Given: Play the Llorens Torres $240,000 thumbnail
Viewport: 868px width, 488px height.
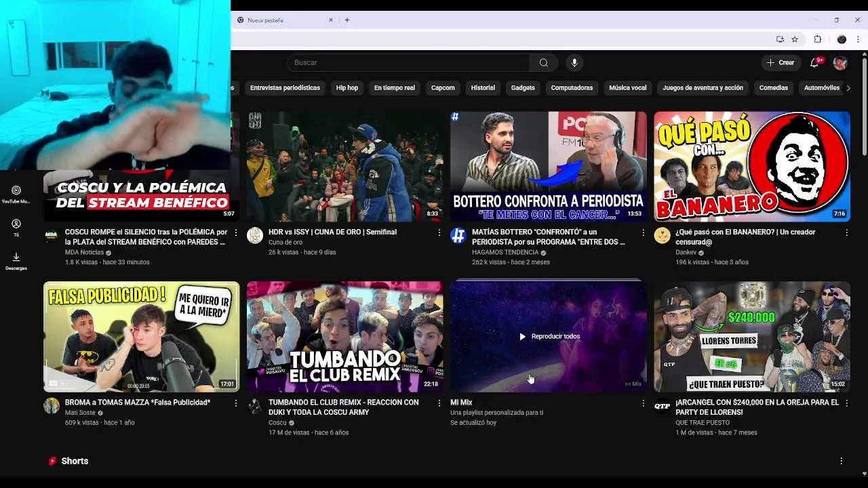Looking at the screenshot, I should tap(751, 337).
